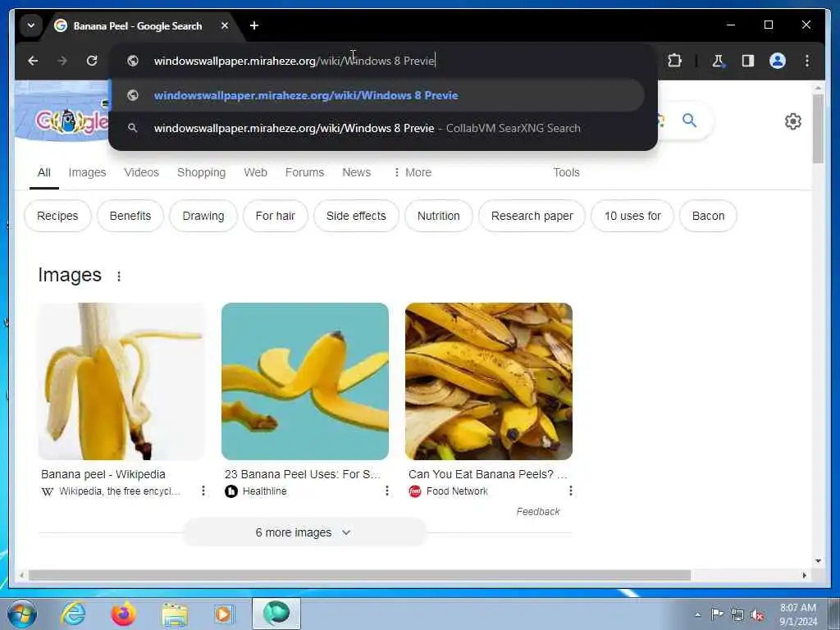The image size is (840, 630).
Task: Switch to the Shopping tab
Action: coord(202,172)
